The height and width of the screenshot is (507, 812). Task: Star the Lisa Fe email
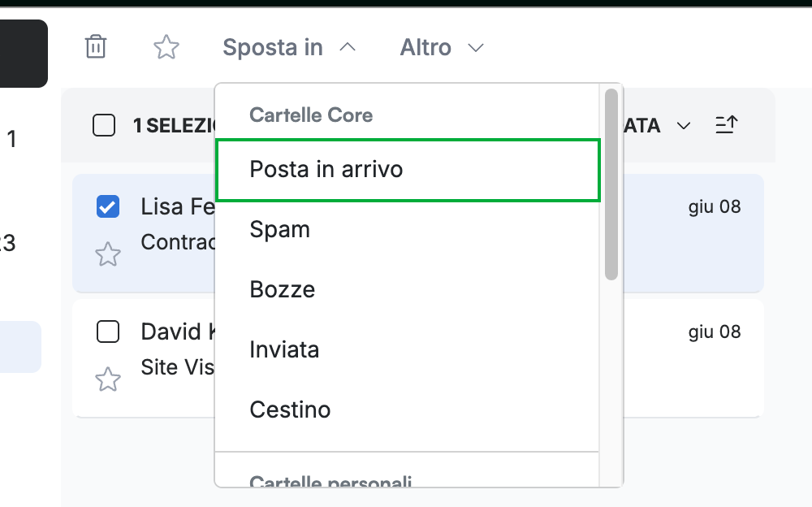point(108,254)
